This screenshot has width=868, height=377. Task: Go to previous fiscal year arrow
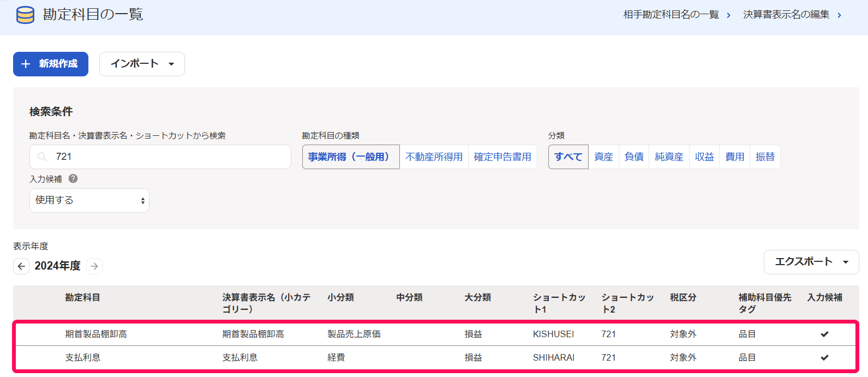tap(21, 266)
